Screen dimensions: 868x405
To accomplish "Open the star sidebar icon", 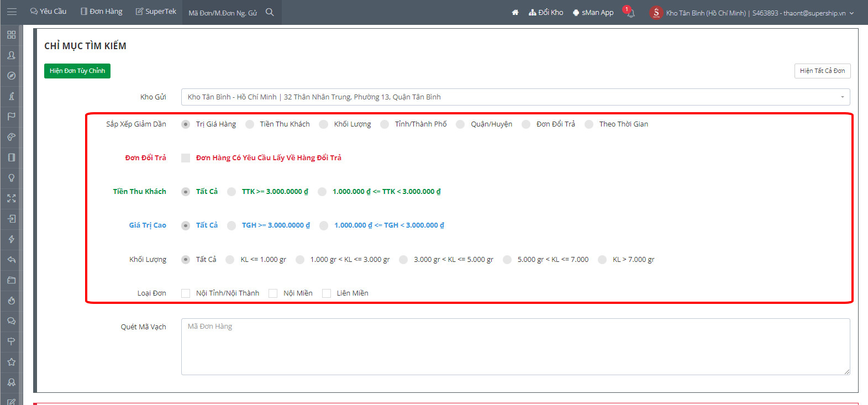I will point(11,362).
